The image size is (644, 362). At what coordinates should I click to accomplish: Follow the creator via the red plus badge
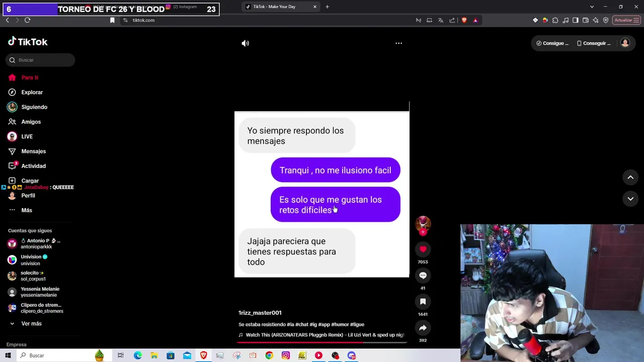pos(423,232)
